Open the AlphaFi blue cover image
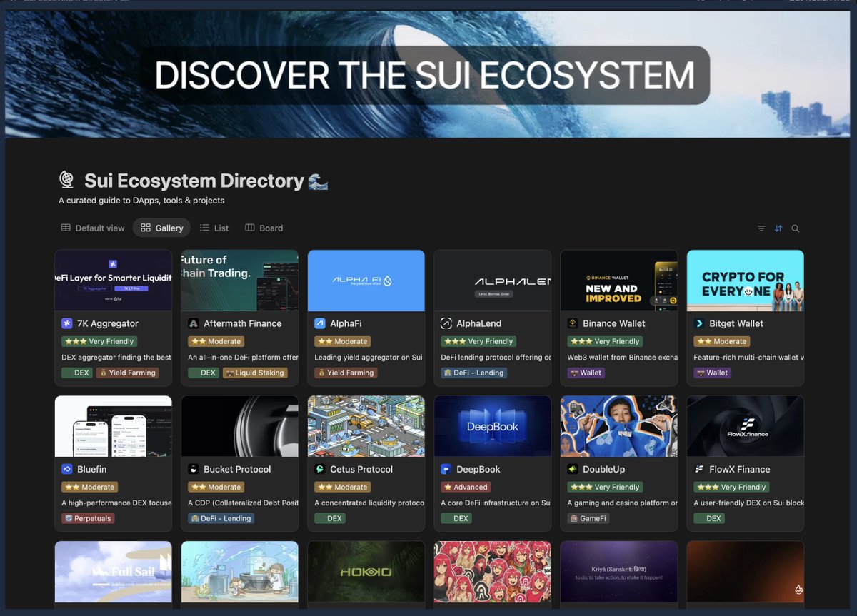857x616 pixels. [366, 281]
